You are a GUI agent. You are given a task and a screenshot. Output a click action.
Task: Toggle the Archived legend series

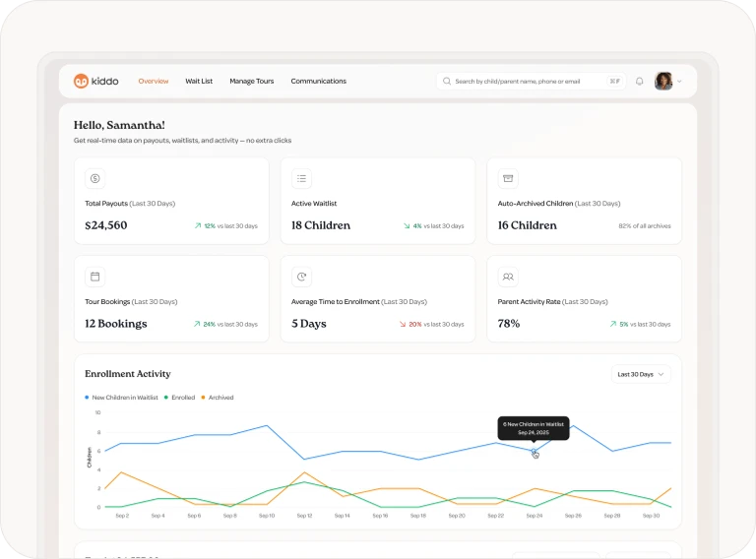pyautogui.click(x=218, y=397)
